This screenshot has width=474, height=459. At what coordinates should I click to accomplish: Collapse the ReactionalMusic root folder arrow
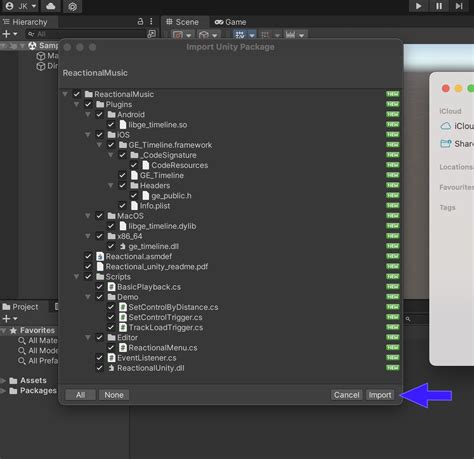(x=65, y=94)
